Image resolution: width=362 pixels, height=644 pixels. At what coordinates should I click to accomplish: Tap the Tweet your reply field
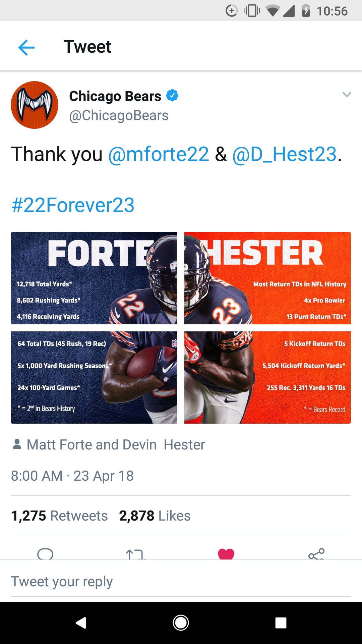(x=181, y=582)
